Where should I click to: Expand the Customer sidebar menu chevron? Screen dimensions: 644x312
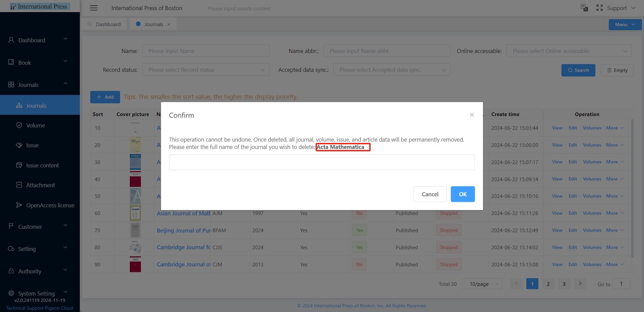click(65, 225)
